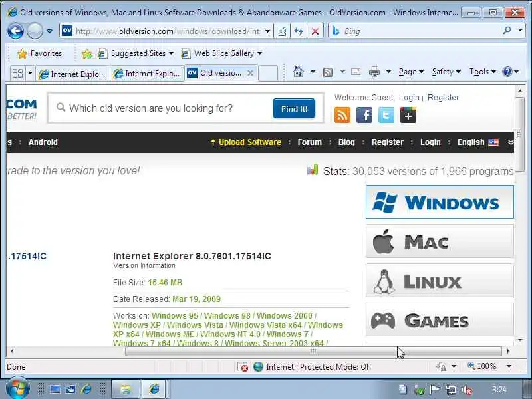Open the Page menu
Viewport: 532px width, 399px height.
[411, 72]
